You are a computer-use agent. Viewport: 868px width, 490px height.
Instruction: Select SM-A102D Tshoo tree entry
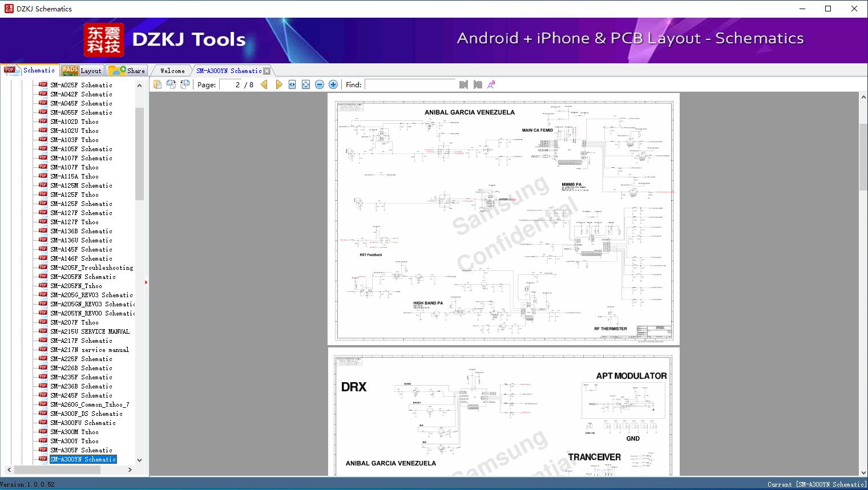74,122
